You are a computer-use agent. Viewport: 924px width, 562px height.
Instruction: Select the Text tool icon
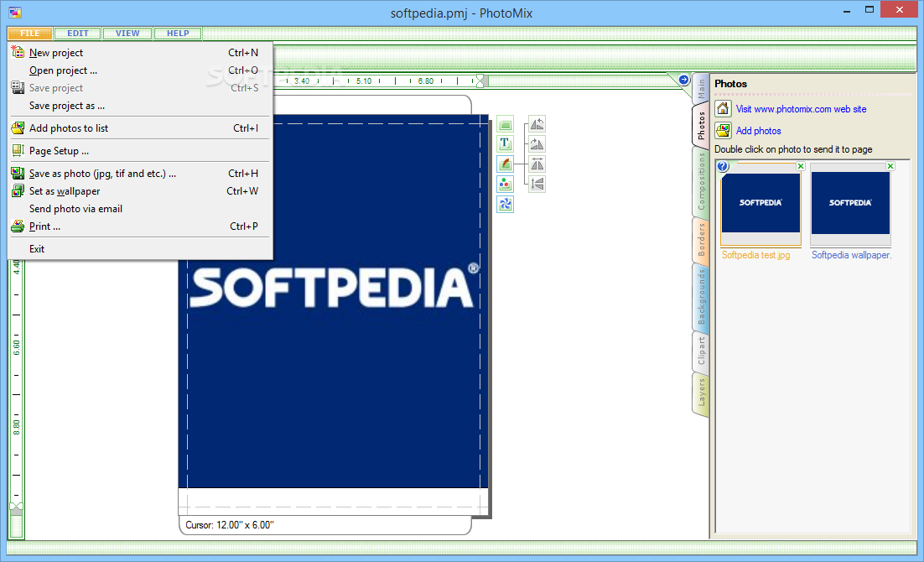coord(505,144)
